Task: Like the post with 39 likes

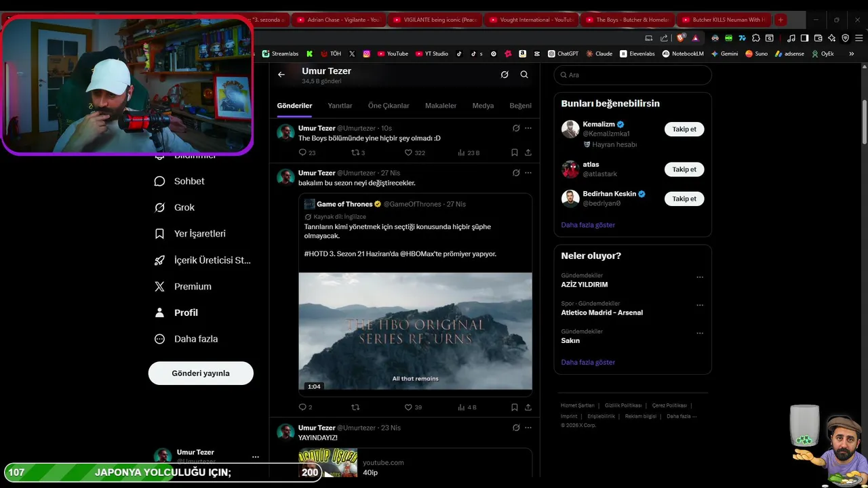Action: click(413, 407)
